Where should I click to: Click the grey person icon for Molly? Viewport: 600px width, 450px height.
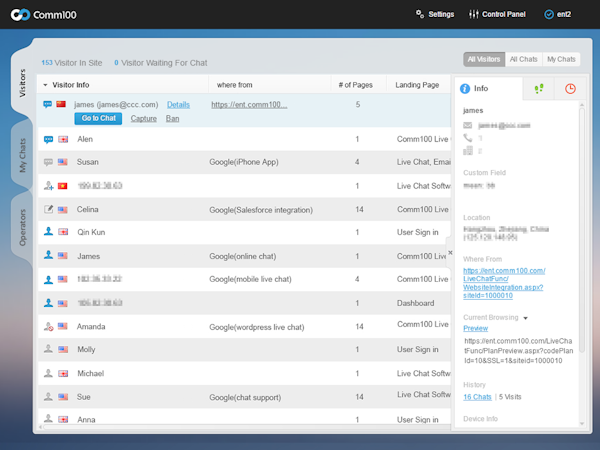(48, 349)
